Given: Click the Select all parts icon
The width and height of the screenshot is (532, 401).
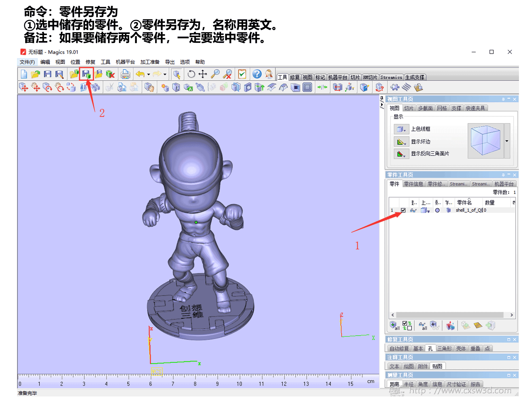Looking at the screenshot, I should 395,325.
